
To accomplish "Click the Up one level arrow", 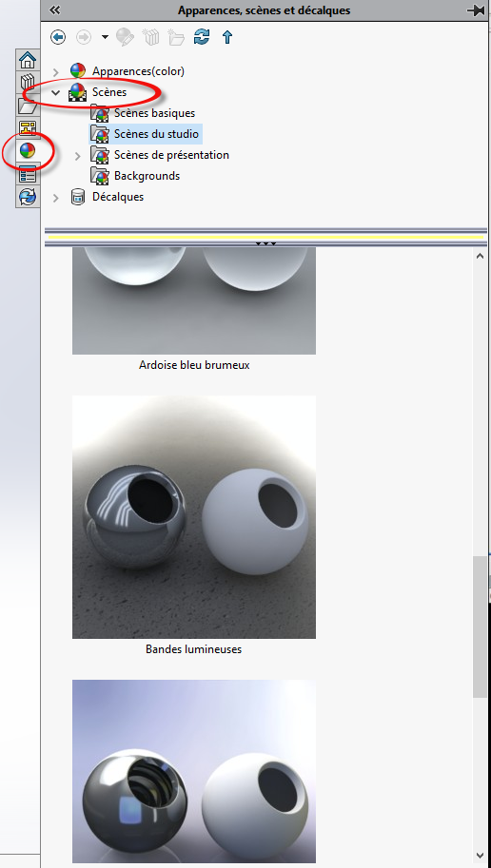I will click(x=227, y=37).
